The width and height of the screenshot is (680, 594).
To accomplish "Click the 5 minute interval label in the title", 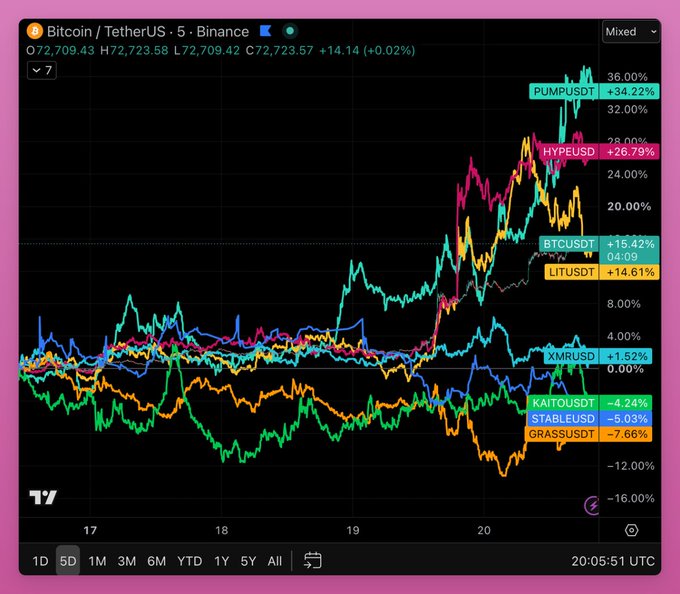I will [181, 32].
